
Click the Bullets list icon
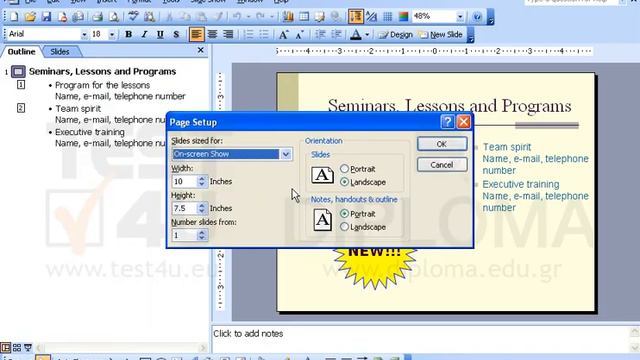(264, 34)
